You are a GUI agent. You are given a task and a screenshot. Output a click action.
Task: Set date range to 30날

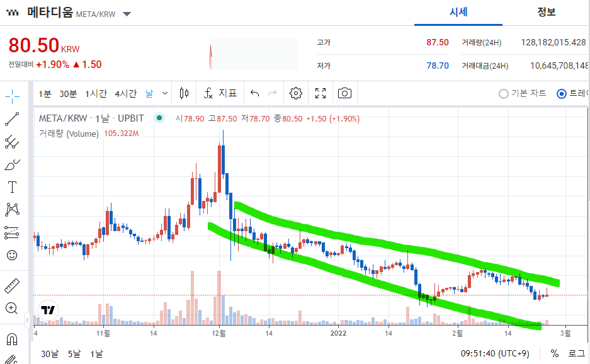click(50, 354)
